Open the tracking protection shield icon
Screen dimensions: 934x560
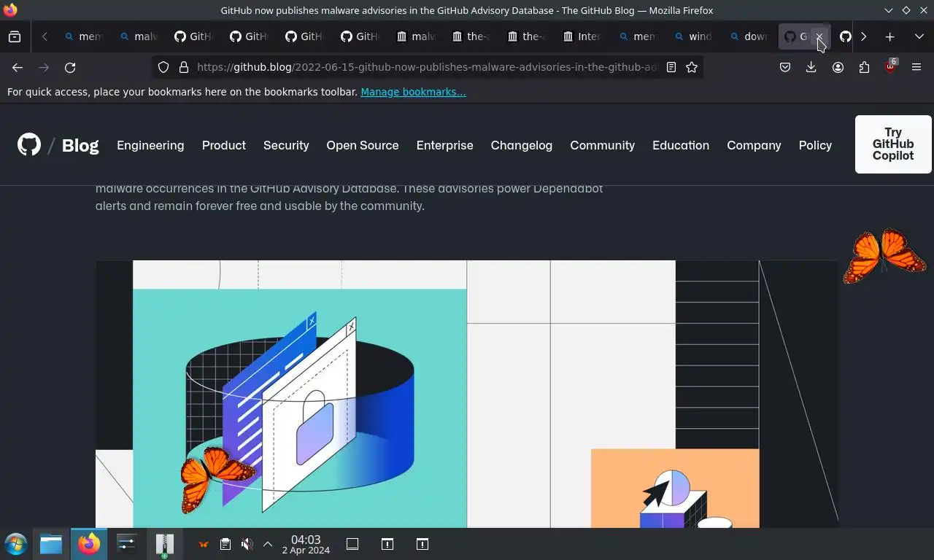(163, 67)
